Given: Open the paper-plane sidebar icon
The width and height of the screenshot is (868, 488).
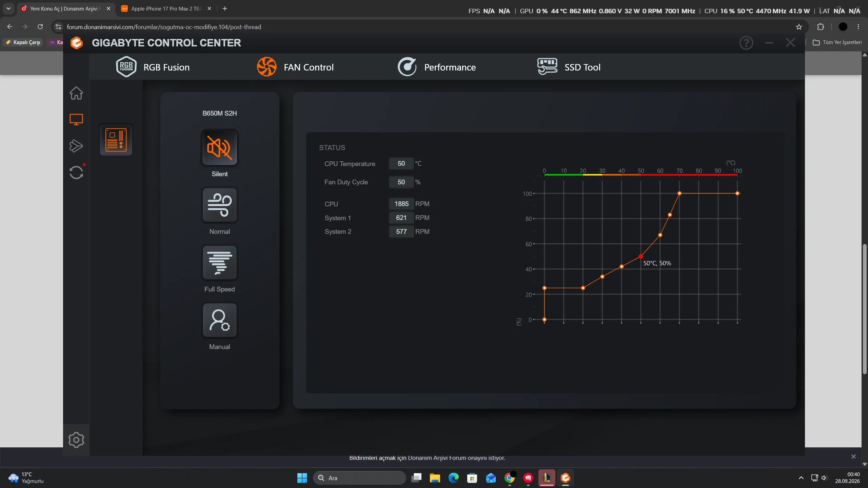Looking at the screenshot, I should coord(76,146).
